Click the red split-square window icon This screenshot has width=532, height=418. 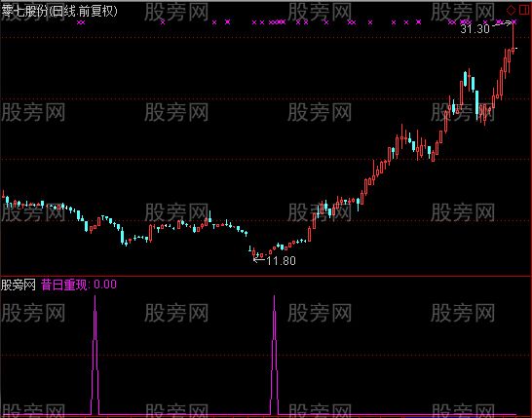point(524,10)
